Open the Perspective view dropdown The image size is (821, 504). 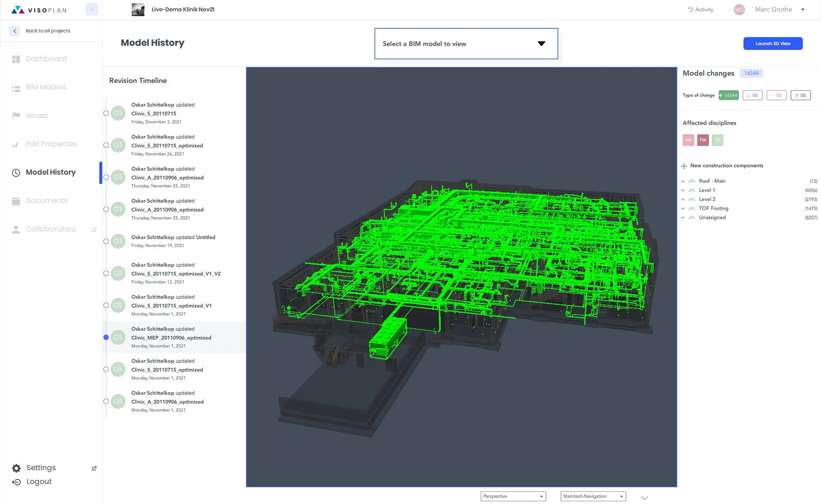click(x=513, y=496)
